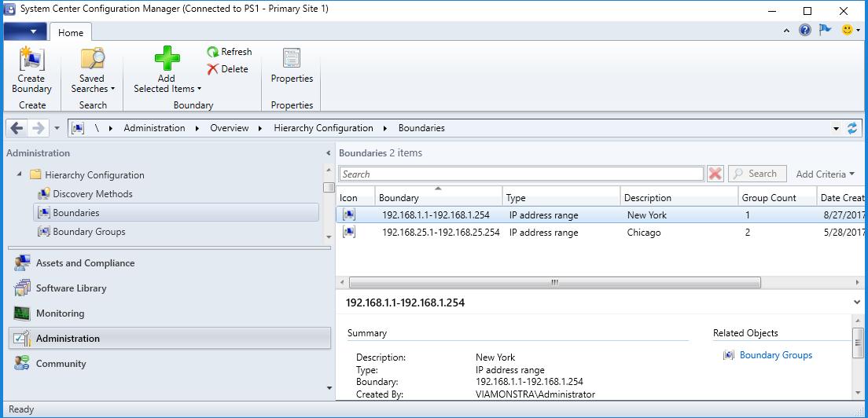Image resolution: width=868 pixels, height=418 pixels.
Task: Click the details pane vertical scrollbar
Action: (858, 343)
